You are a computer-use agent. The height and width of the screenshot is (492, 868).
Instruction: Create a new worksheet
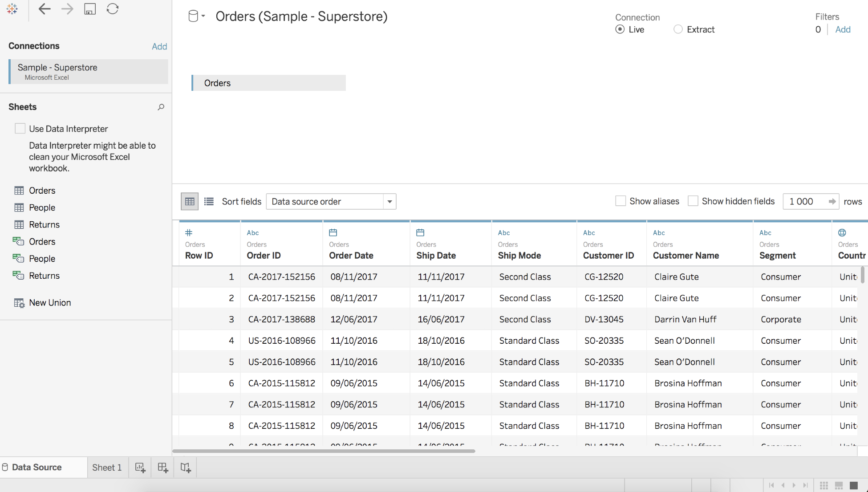coord(140,468)
